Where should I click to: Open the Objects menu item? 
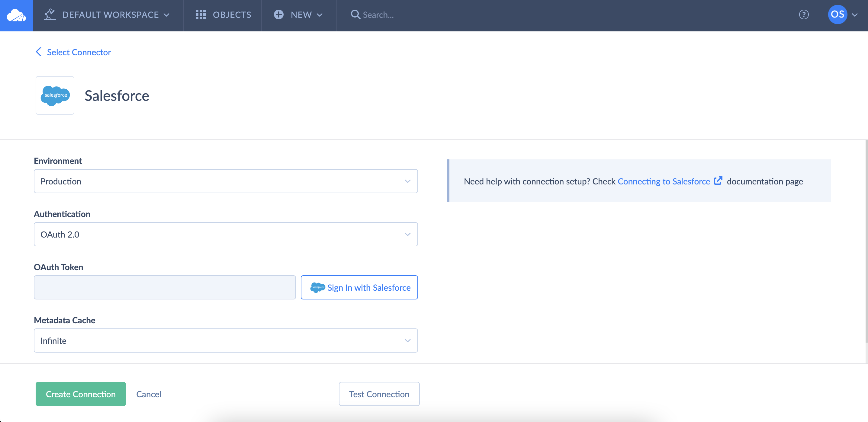pyautogui.click(x=231, y=14)
